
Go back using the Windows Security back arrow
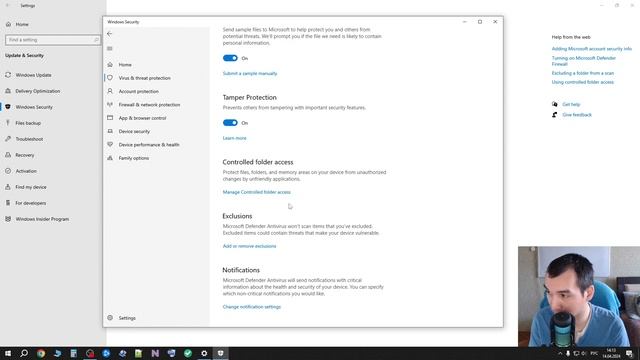click(x=109, y=34)
